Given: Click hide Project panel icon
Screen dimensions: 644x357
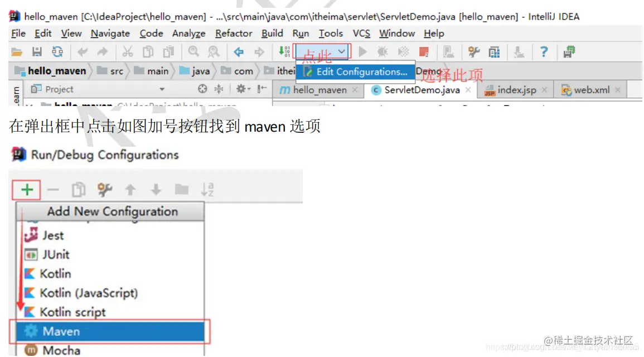Looking at the screenshot, I should click(x=262, y=89).
